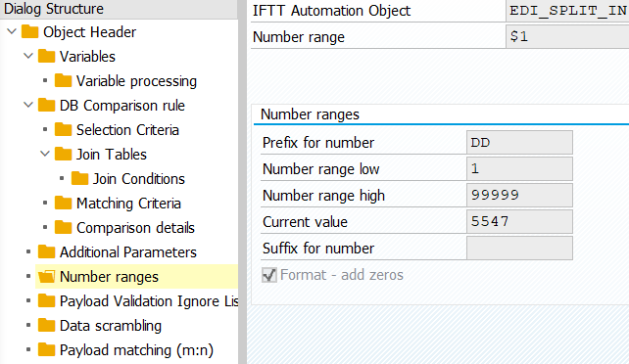Click the open folder icon for Number ranges

(x=46, y=276)
